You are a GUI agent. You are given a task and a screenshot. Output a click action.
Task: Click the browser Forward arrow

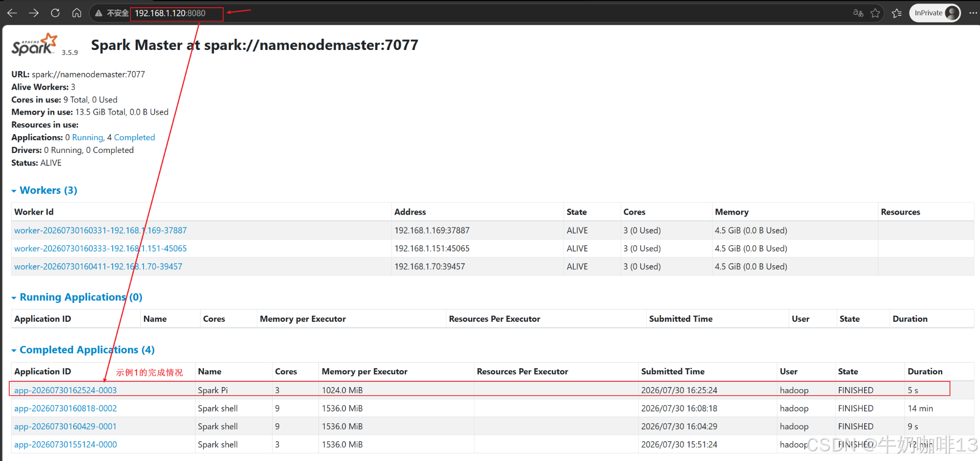(x=34, y=13)
